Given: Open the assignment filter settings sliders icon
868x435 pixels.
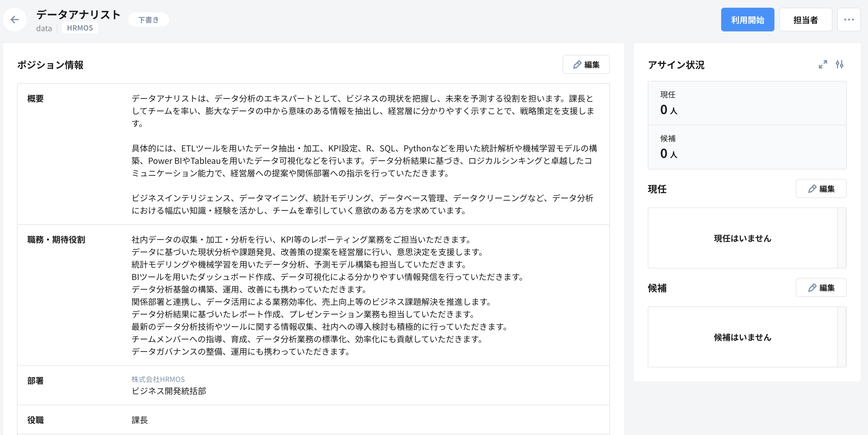Looking at the screenshot, I should tap(840, 65).
